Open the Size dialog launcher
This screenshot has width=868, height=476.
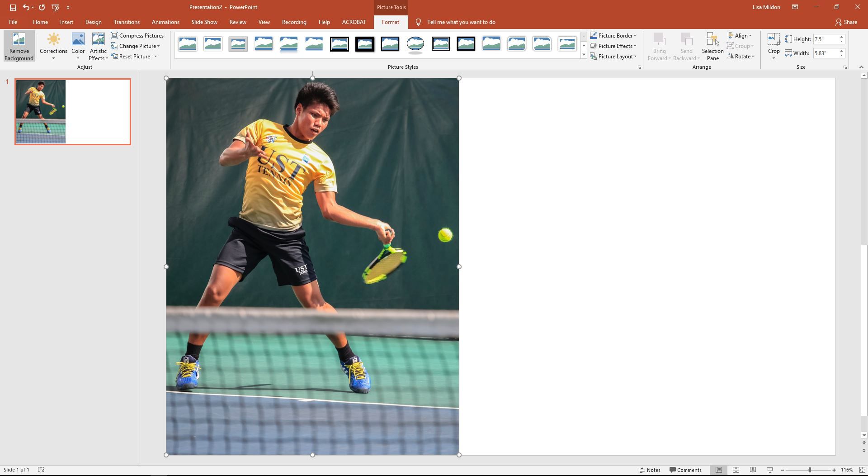pos(844,67)
